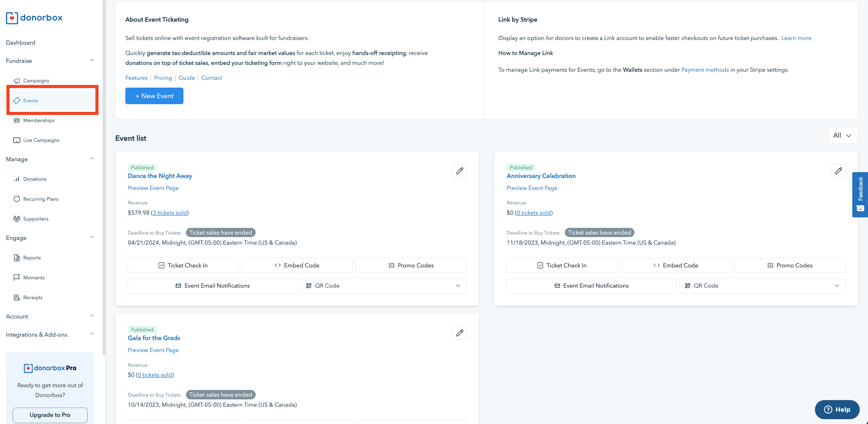868x424 pixels.
Task: Open Embed Code for Anniversary Celebration
Action: pyautogui.click(x=675, y=265)
